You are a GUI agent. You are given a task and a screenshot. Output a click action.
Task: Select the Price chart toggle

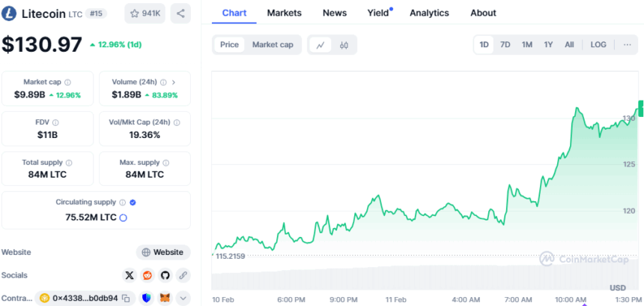[x=229, y=45]
